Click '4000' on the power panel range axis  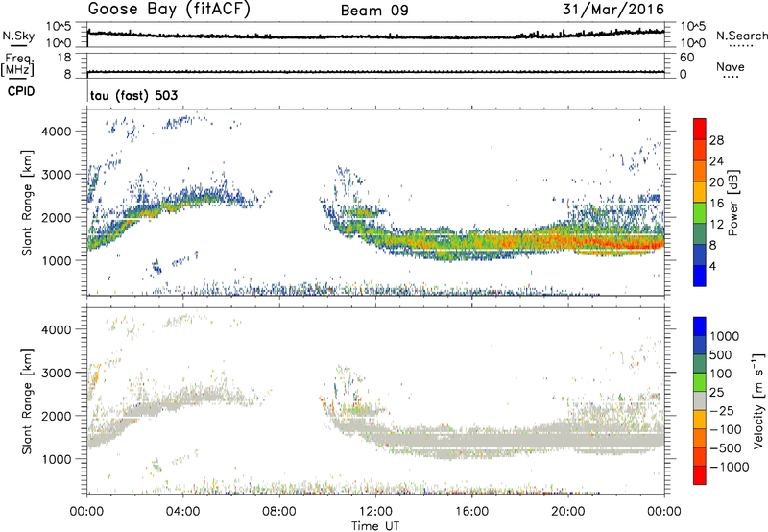[x=56, y=132]
